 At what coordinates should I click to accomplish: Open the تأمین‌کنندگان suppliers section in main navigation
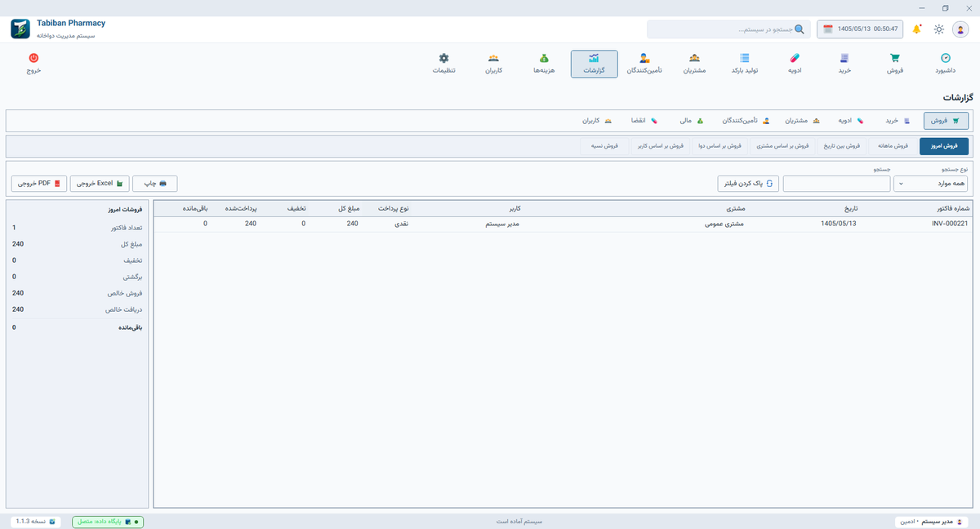point(644,64)
